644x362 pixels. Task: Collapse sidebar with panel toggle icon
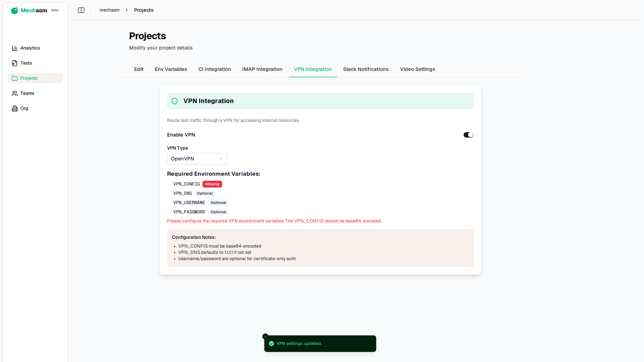[81, 10]
